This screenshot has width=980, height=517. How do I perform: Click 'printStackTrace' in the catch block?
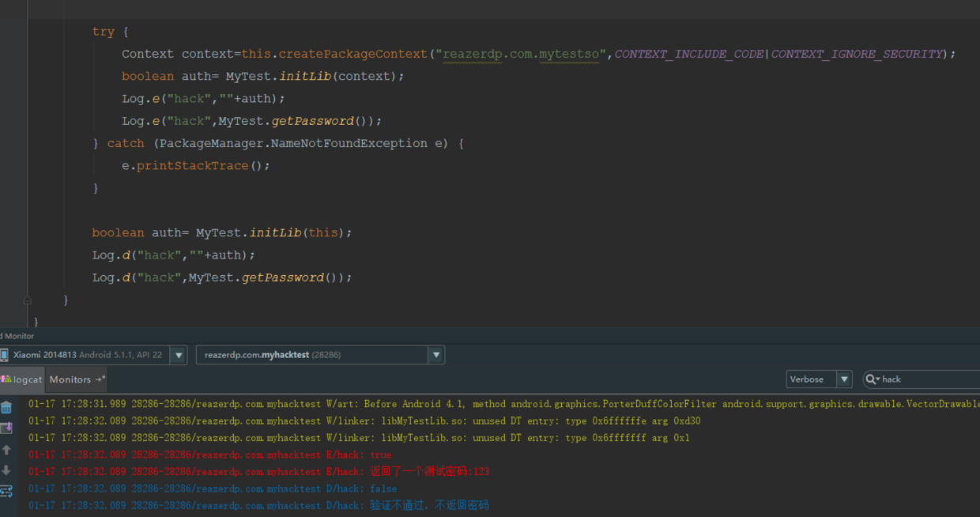tap(192, 166)
